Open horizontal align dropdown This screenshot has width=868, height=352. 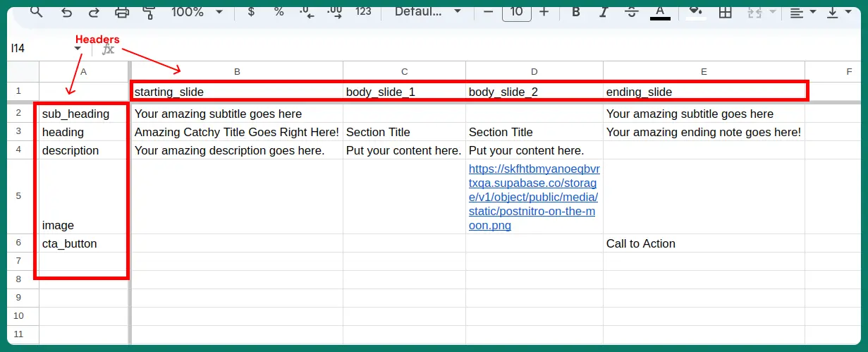pyautogui.click(x=802, y=11)
